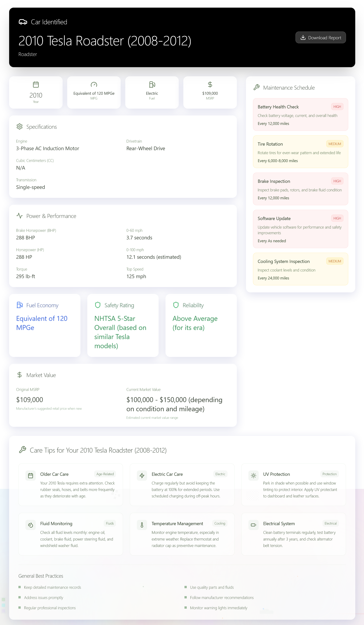
Task: Click the Download Report button
Action: tap(320, 37)
